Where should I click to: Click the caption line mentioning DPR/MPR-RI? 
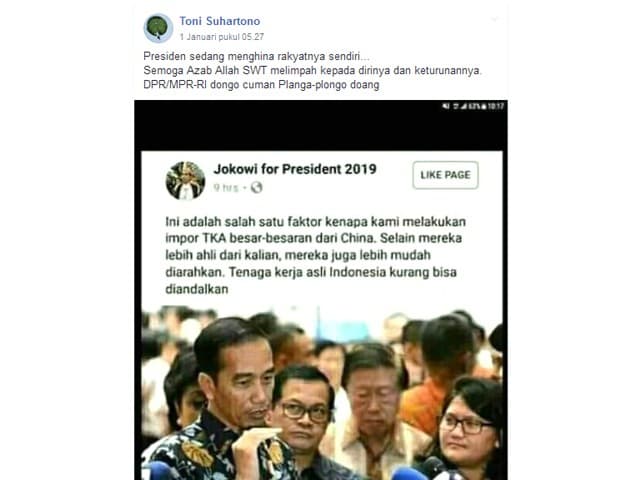261,85
